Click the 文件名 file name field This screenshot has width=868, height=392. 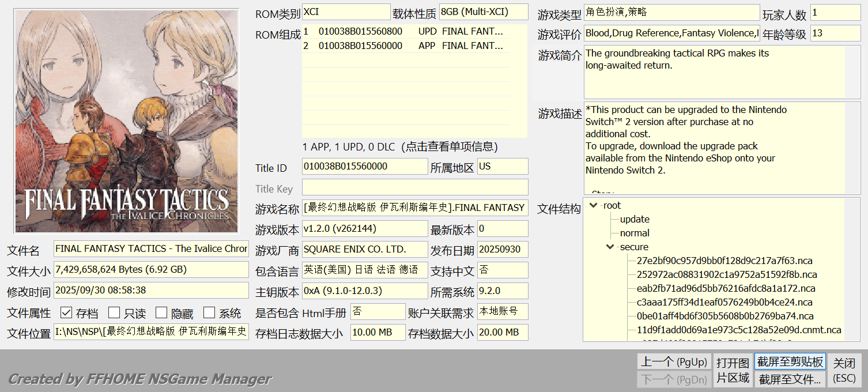tap(151, 249)
